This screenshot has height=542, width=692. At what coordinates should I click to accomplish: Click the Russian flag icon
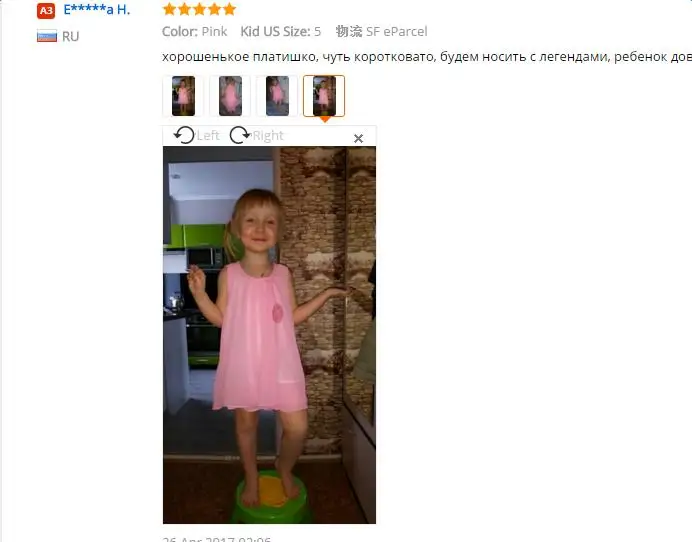coord(47,36)
